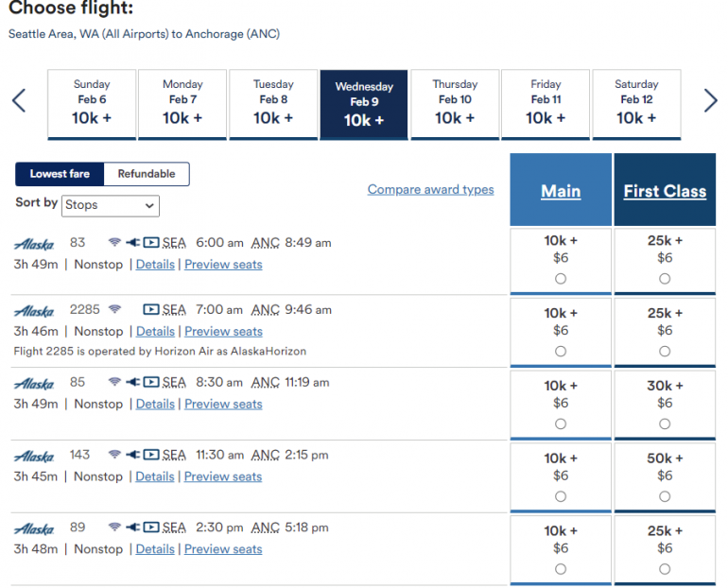Screen dimensions: 728x588
Task: Click the First Class column header
Action: 665,191
